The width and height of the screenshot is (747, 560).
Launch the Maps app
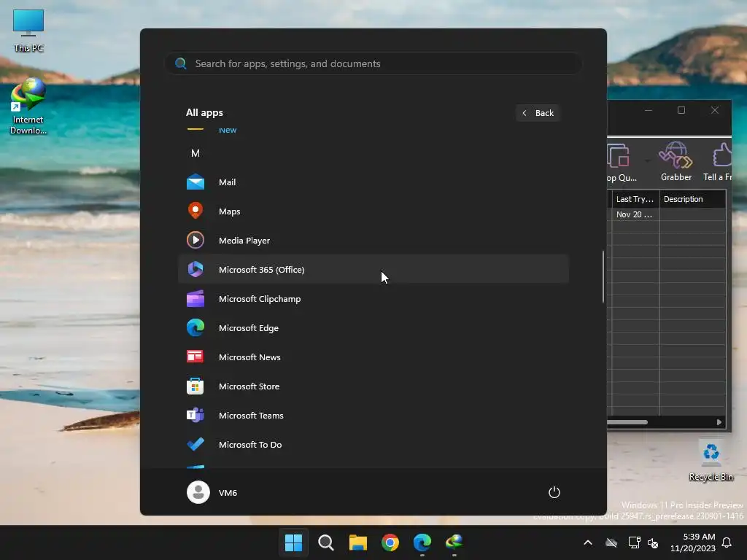(373, 211)
